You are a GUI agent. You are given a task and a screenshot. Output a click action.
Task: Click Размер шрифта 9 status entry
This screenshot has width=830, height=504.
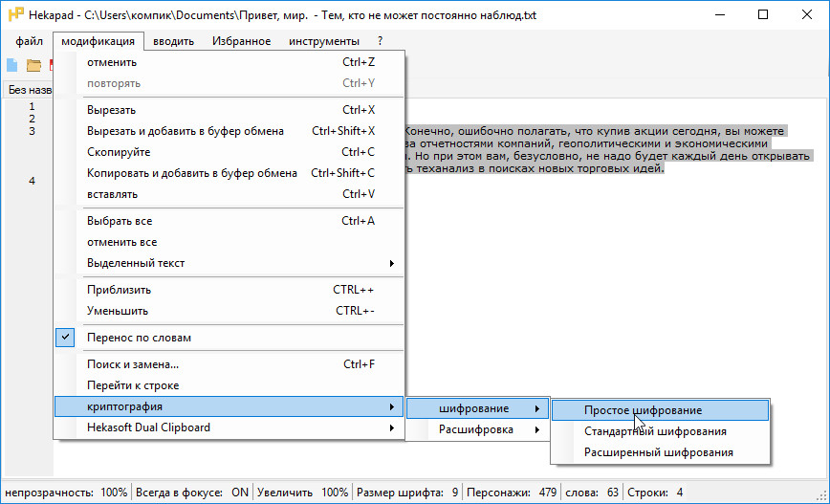(x=407, y=493)
